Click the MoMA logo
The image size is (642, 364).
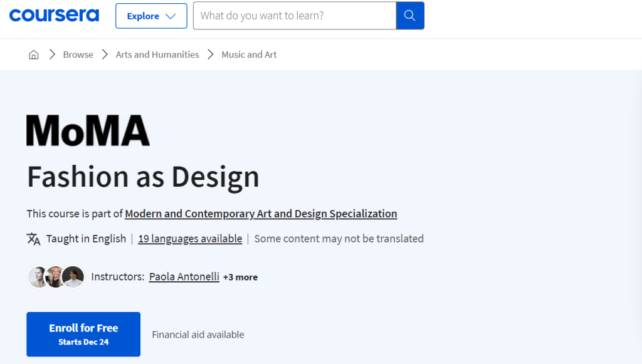[88, 130]
